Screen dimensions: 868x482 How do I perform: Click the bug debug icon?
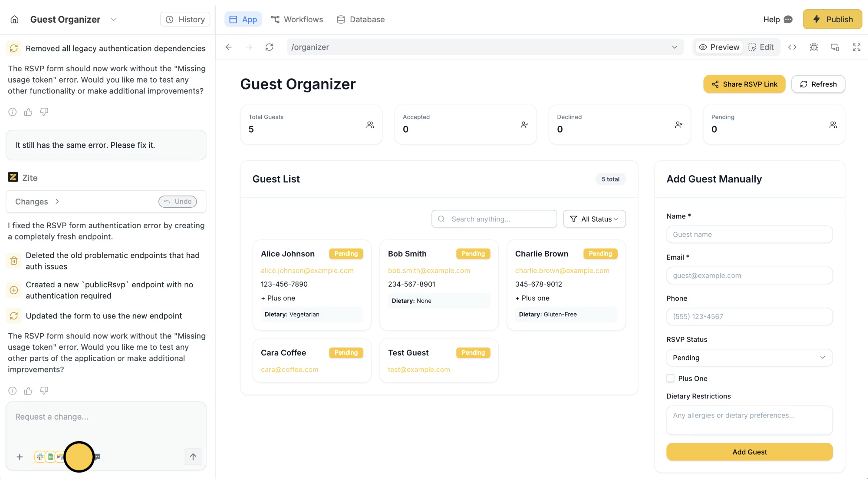point(814,47)
